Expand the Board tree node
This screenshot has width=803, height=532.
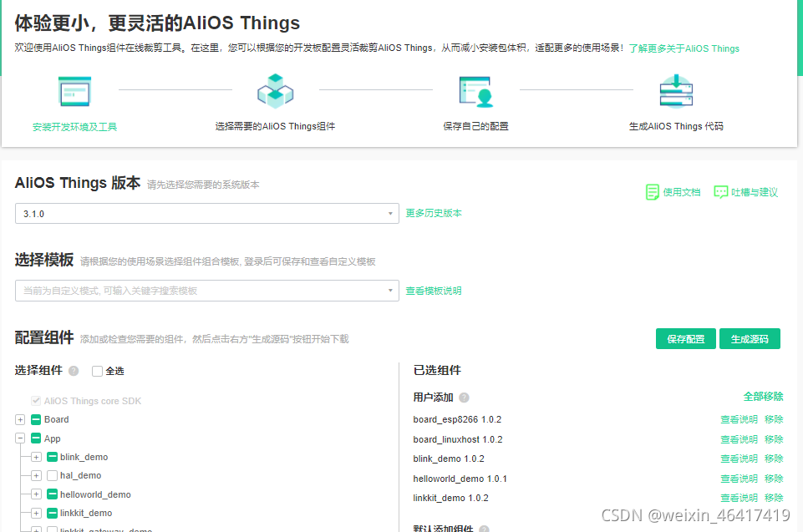tap(20, 420)
